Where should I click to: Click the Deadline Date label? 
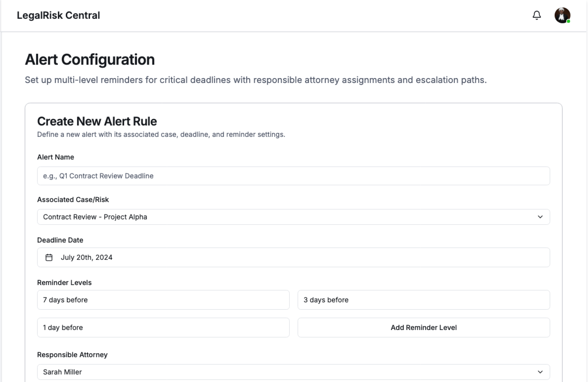(60, 240)
